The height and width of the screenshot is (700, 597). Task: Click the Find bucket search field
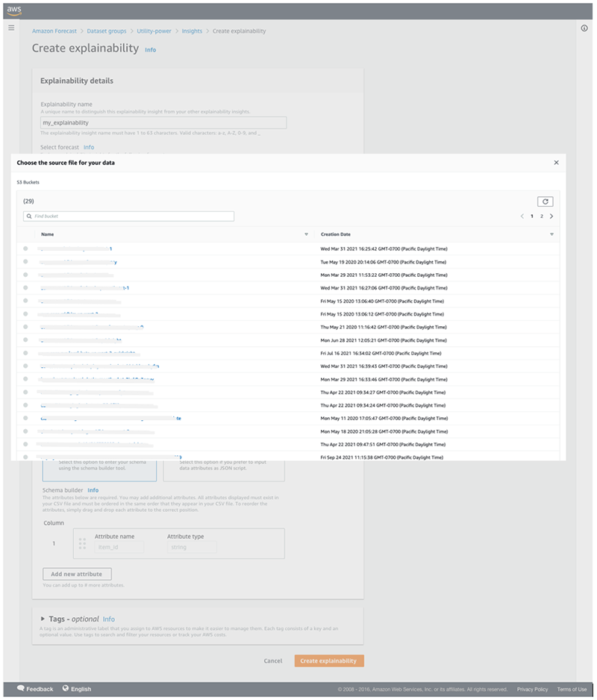click(x=128, y=216)
